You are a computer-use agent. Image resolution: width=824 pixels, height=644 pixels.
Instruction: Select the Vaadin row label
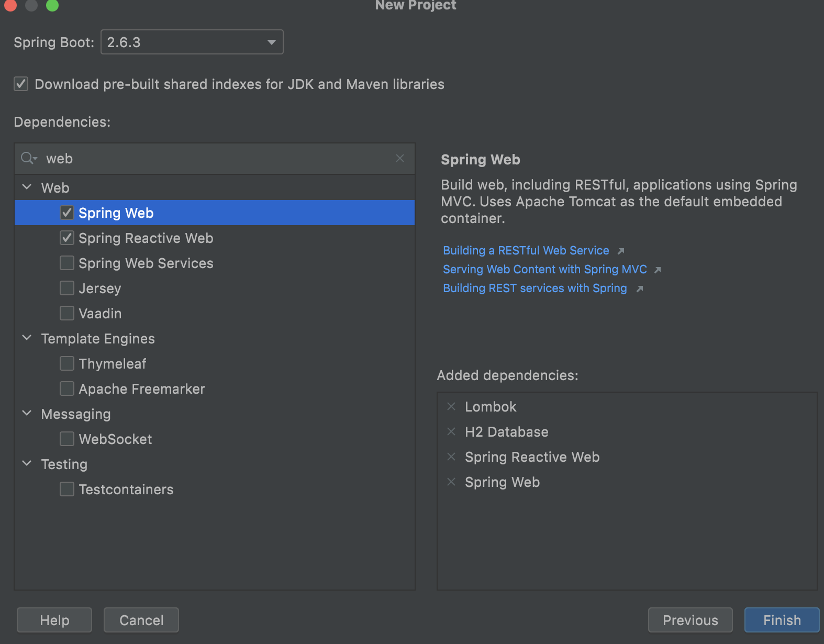click(100, 314)
